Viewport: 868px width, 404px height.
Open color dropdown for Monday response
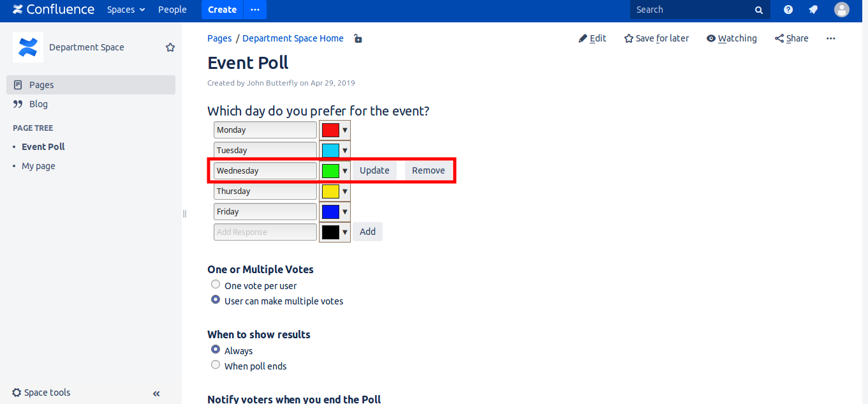point(345,130)
